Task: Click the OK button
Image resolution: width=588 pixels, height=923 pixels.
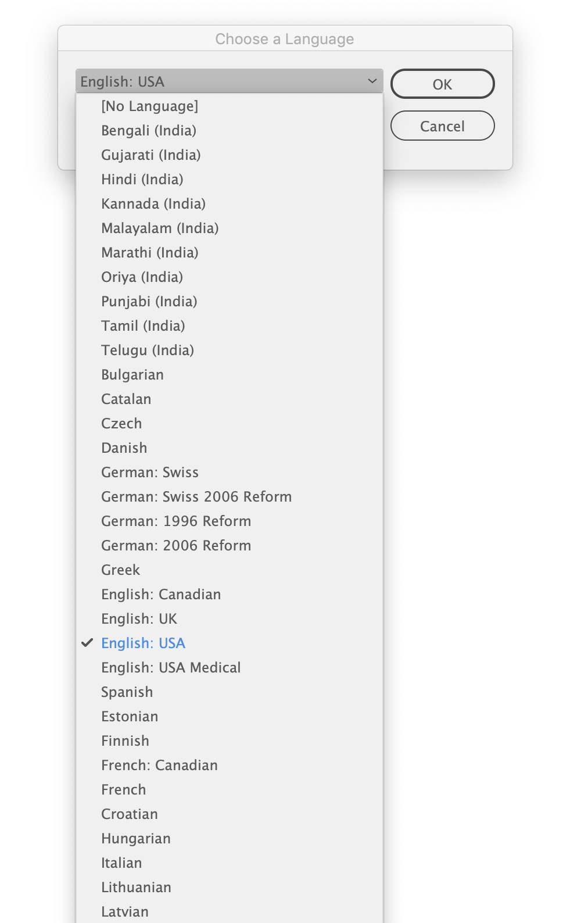Action: pyautogui.click(x=442, y=84)
